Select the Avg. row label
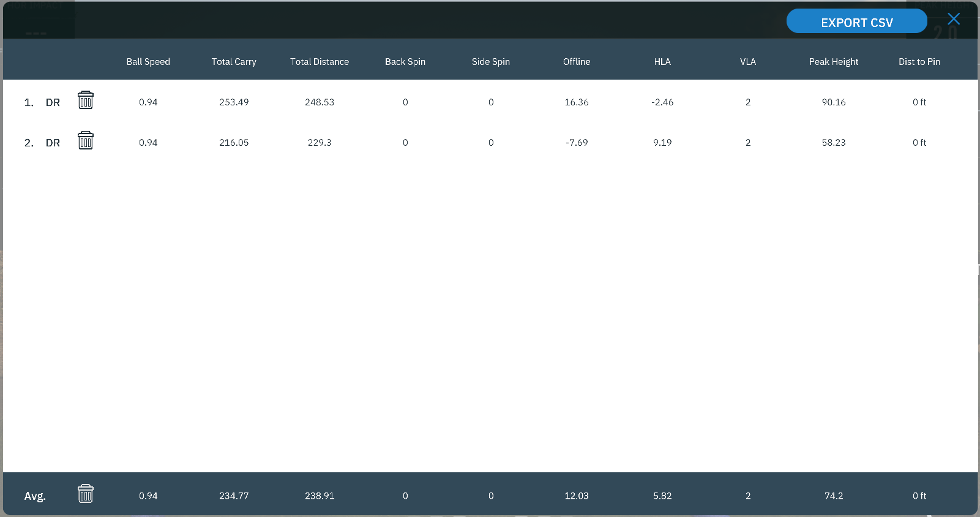Screen dimensions: 980x517 (35, 496)
